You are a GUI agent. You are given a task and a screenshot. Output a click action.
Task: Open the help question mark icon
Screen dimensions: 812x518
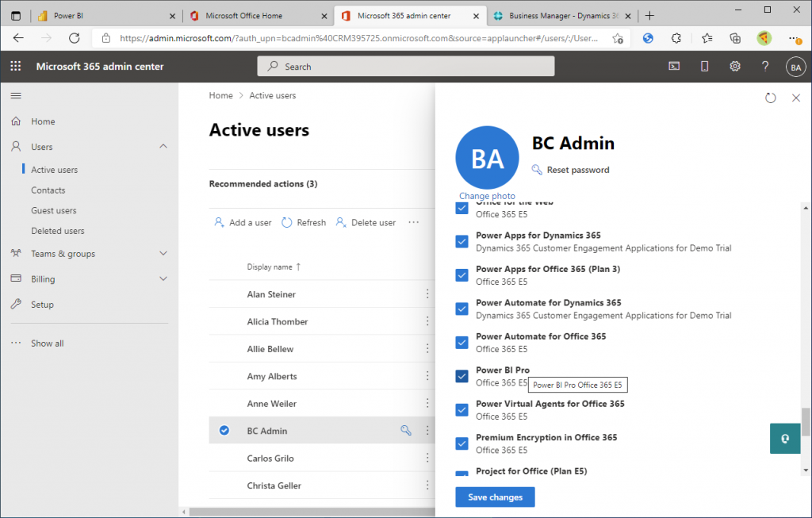pos(765,67)
